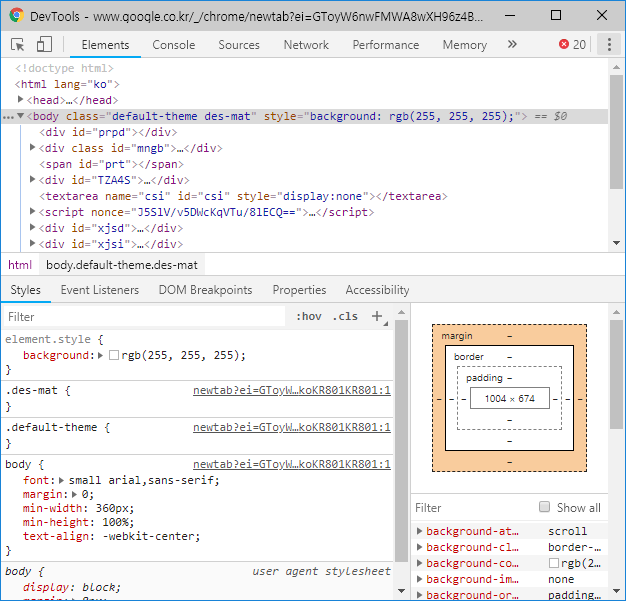Image resolution: width=626 pixels, height=601 pixels.
Task: Expand computed background-color property
Action: 419,563
